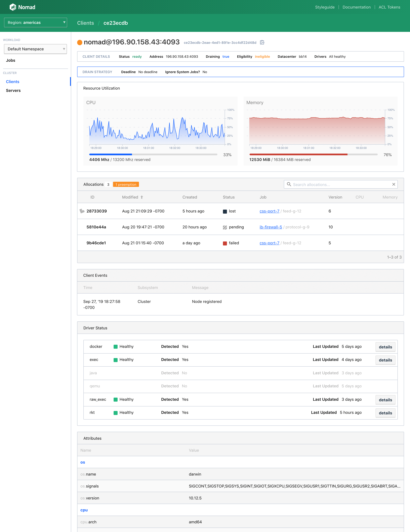The image size is (410, 532).
Task: Click the Clients breadcrumb link
Action: [x=86, y=23]
